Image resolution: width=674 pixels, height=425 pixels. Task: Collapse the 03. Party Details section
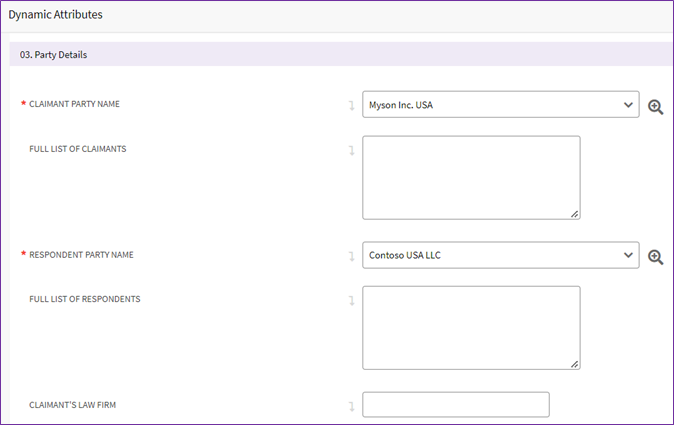coord(54,55)
